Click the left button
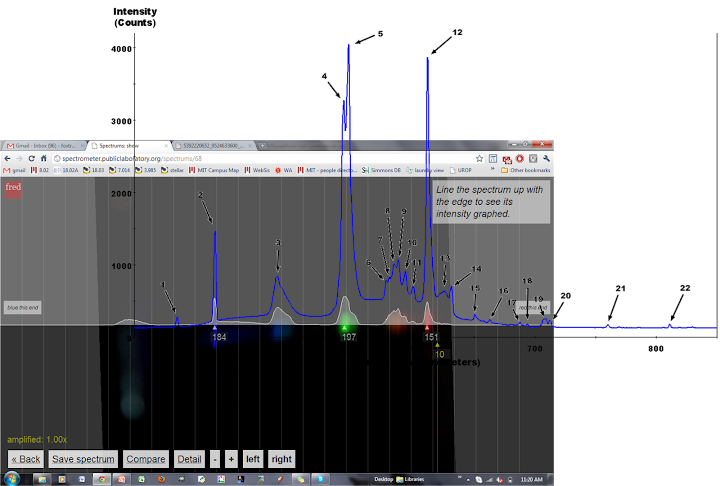This screenshot has width=720, height=486. (x=253, y=459)
